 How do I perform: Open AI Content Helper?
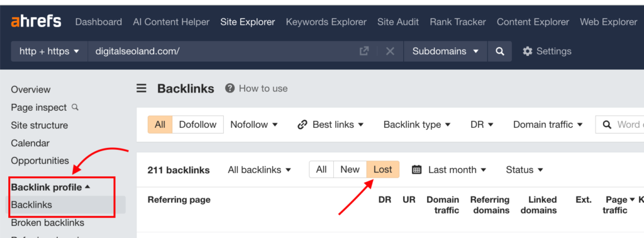[171, 22]
